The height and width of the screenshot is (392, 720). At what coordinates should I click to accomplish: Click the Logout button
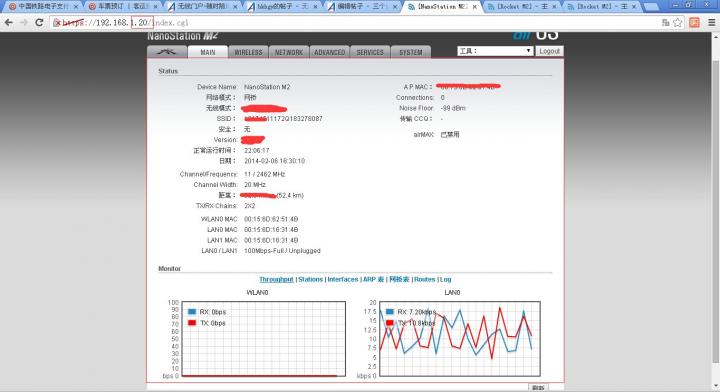coord(549,51)
